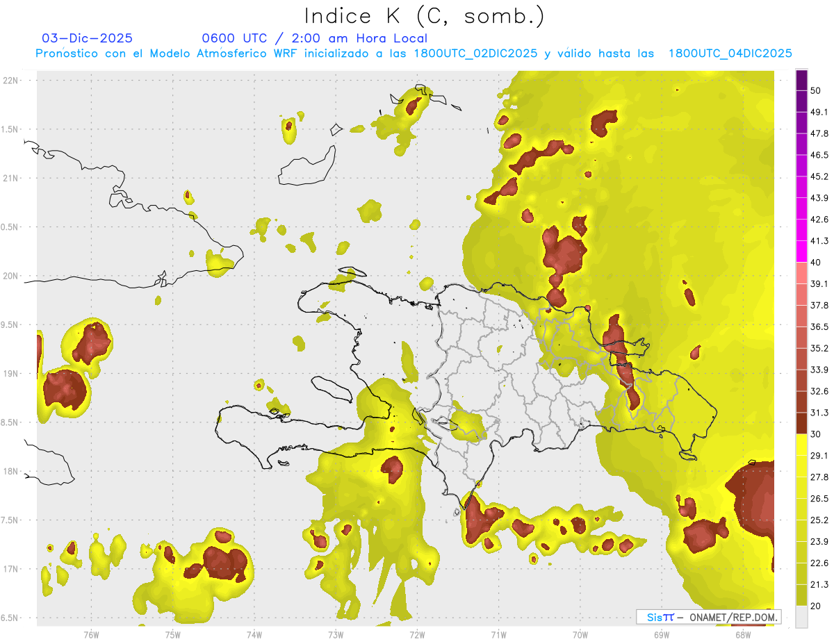The width and height of the screenshot is (834, 644).
Task: Click the legend value "37.8"
Action: pyautogui.click(x=820, y=306)
